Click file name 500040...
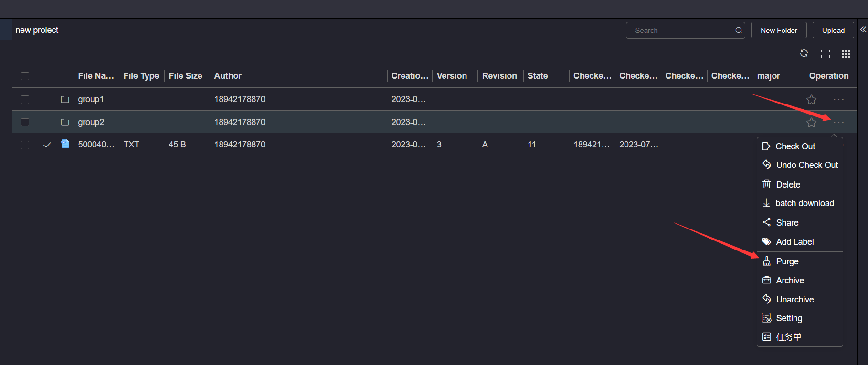 coord(96,145)
